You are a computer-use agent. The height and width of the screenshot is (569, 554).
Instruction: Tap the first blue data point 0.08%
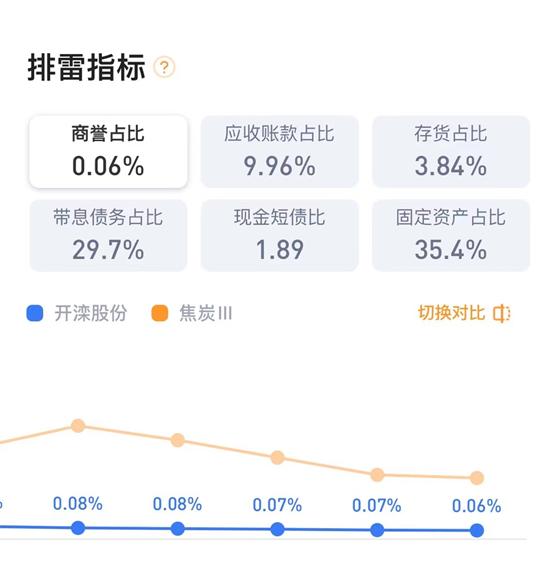(x=78, y=528)
